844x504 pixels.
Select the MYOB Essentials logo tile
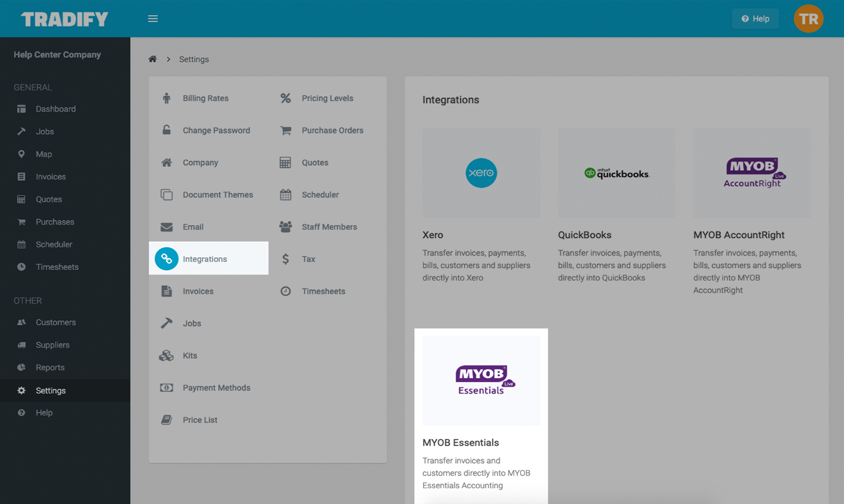[x=481, y=380]
